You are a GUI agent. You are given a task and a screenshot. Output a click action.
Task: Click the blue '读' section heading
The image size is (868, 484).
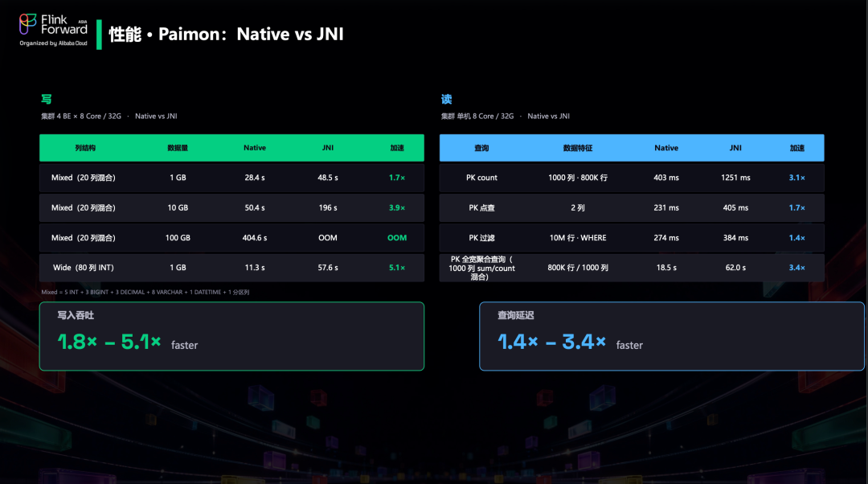pyautogui.click(x=446, y=99)
